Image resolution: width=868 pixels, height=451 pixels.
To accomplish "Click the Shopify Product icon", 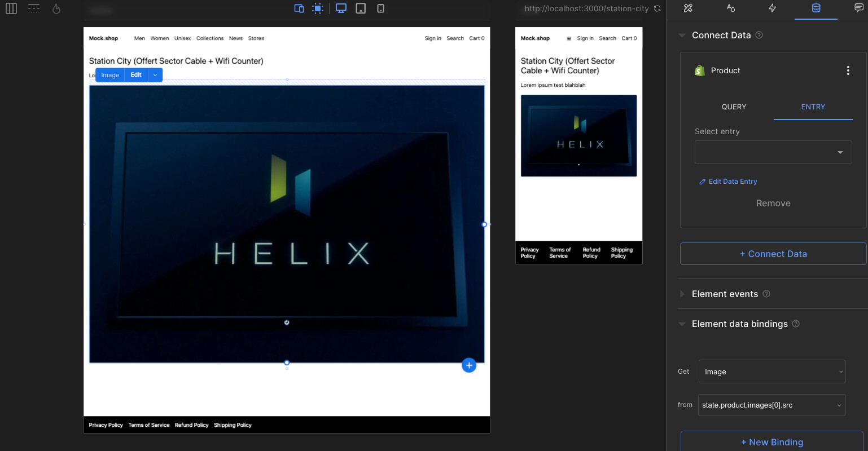I will click(700, 70).
